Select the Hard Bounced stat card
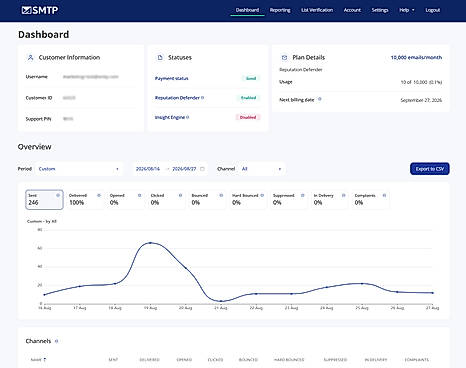 [248, 199]
